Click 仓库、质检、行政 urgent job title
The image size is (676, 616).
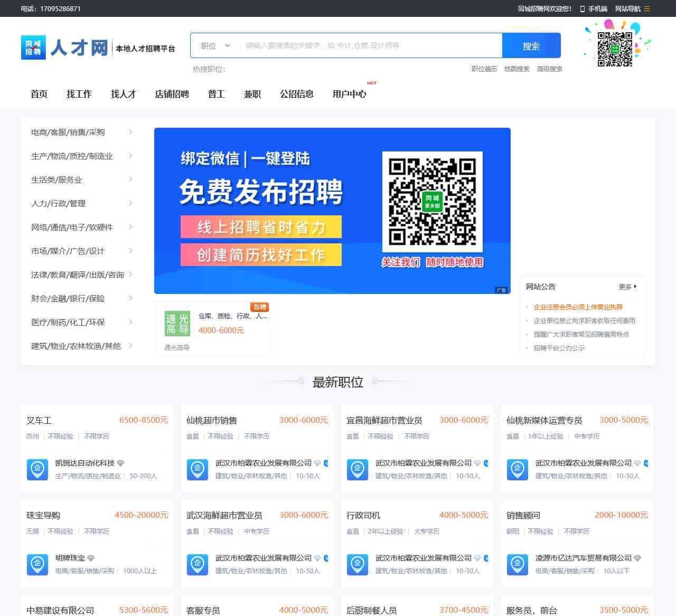(x=232, y=316)
